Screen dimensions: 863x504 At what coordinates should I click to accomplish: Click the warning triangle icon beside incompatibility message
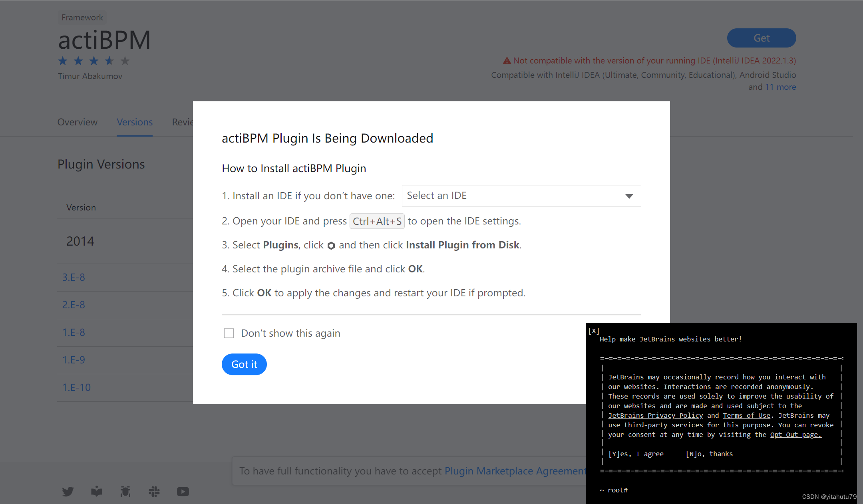click(x=507, y=61)
